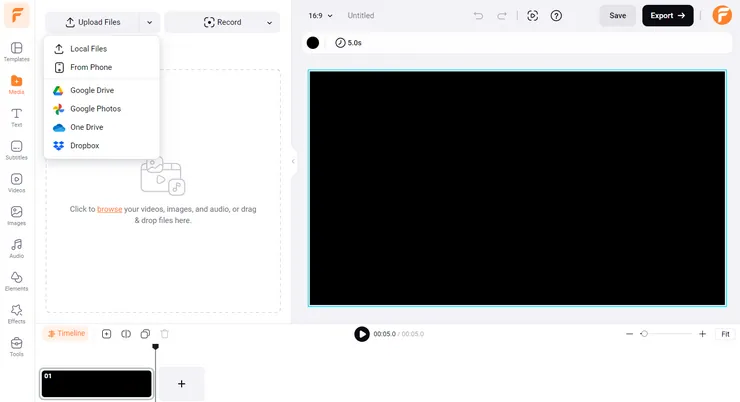Image resolution: width=740 pixels, height=402 pixels.
Task: Play the video preview
Action: [362, 334]
